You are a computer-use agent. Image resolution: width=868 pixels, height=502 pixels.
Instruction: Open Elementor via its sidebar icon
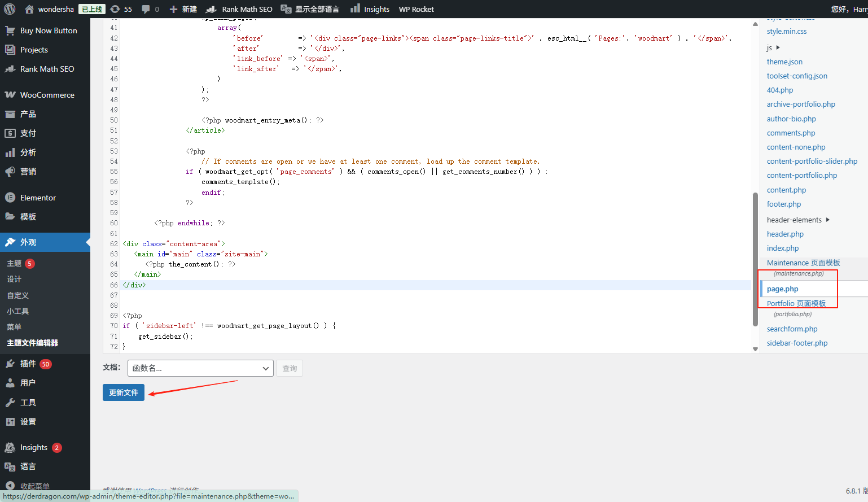tap(10, 198)
